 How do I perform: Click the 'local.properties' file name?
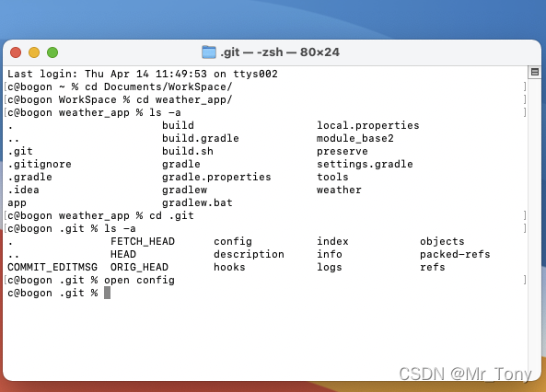pos(368,125)
